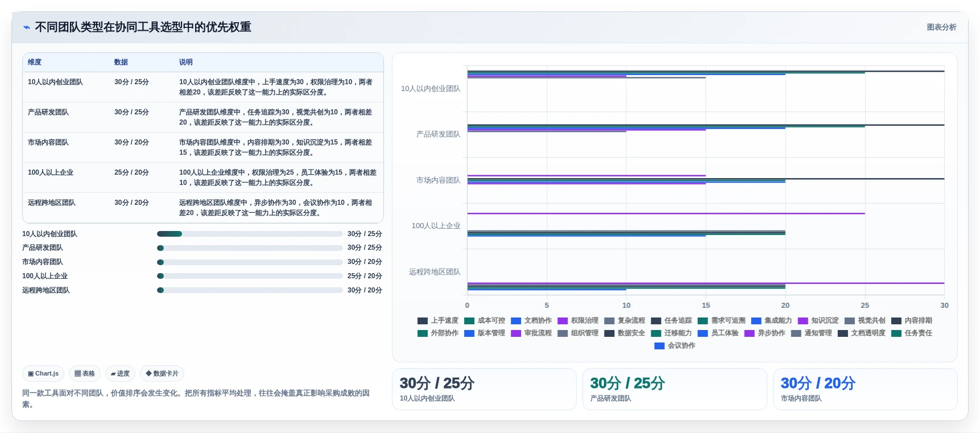Click the 说明 column header
The height and width of the screenshot is (433, 980).
[186, 62]
